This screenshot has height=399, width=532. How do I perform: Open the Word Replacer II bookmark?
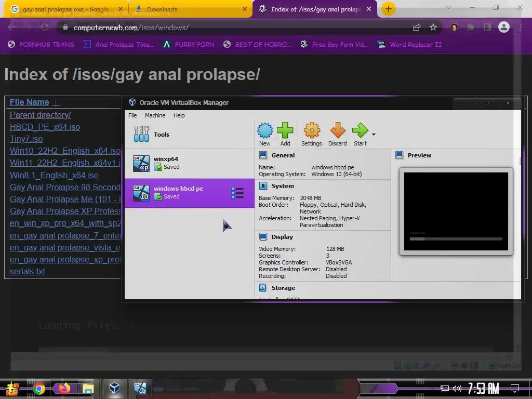pyautogui.click(x=409, y=45)
